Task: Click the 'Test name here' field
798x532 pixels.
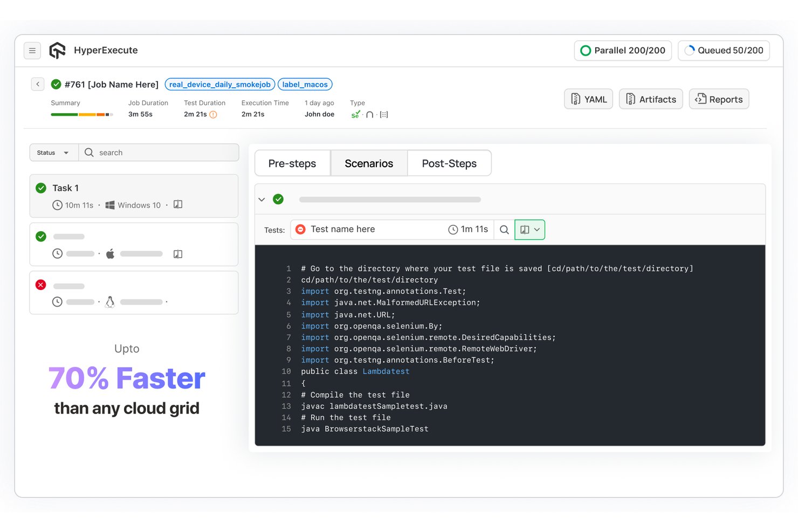Action: pyautogui.click(x=392, y=230)
